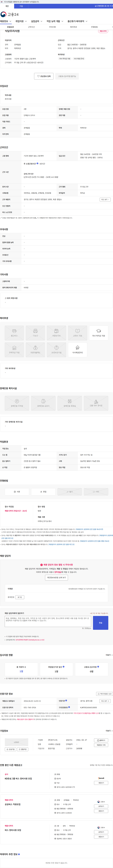Switch to the 근무조건 section tab
The width and height of the screenshot is (113, 868).
click(x=31, y=27)
